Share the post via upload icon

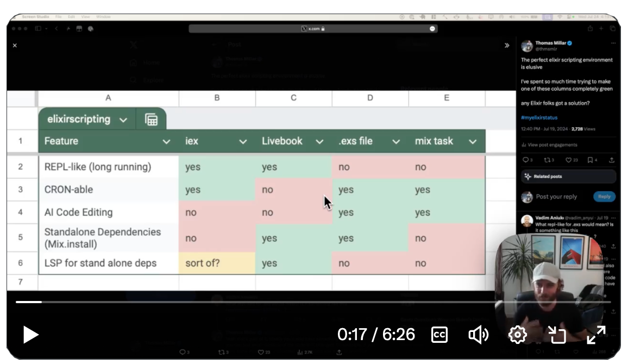pos(612,160)
